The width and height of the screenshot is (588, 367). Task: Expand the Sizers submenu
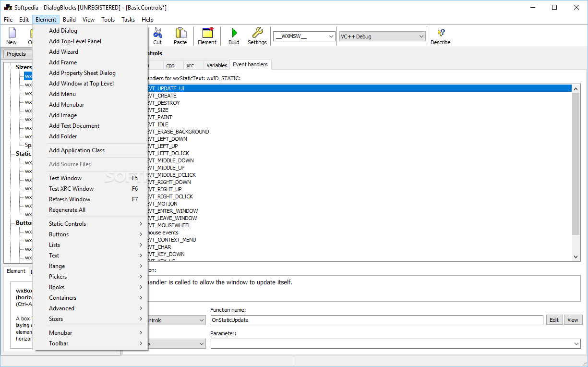(x=90, y=319)
